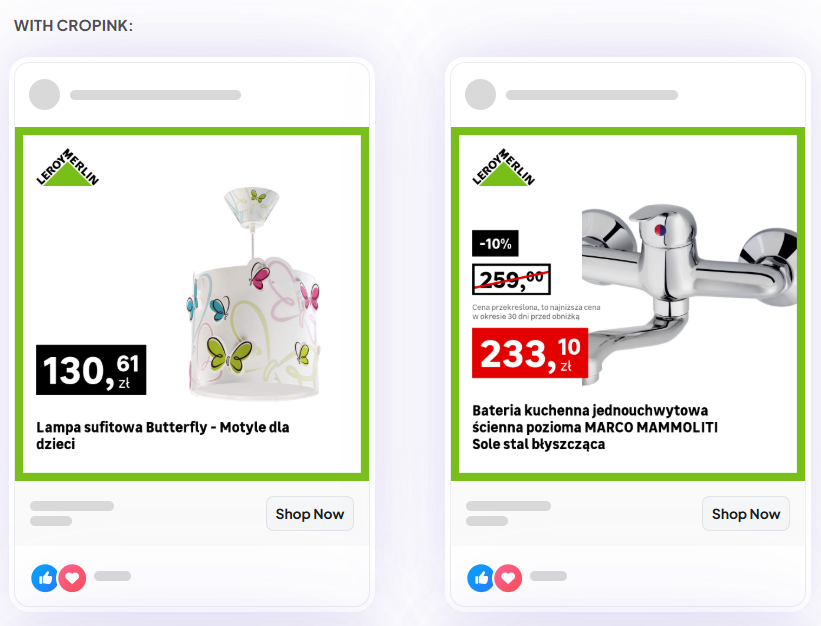This screenshot has width=821, height=626.
Task: Click the Leroy Merlin logo on faucet ad
Action: [503, 167]
